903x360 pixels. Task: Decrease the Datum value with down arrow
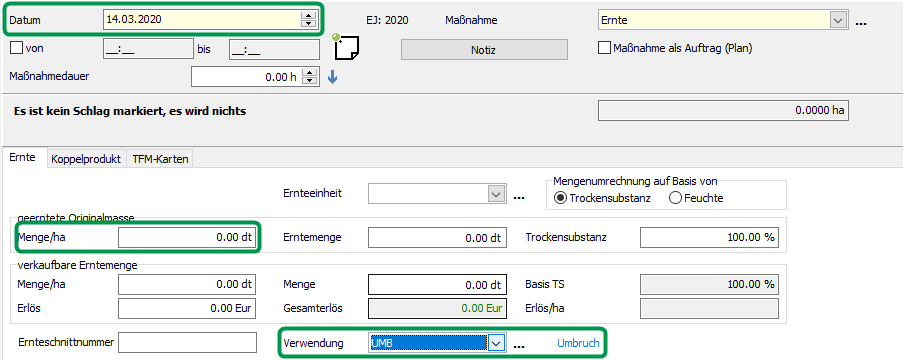coord(309,24)
